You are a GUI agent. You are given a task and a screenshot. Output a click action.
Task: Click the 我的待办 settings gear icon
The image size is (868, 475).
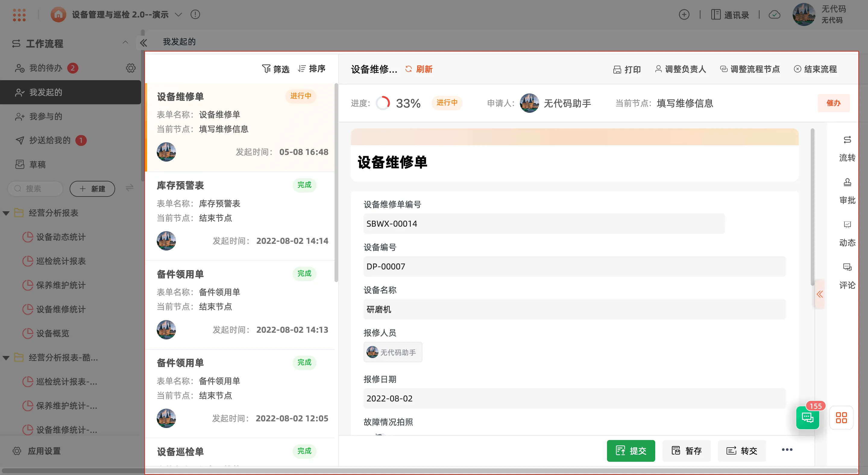pos(131,68)
